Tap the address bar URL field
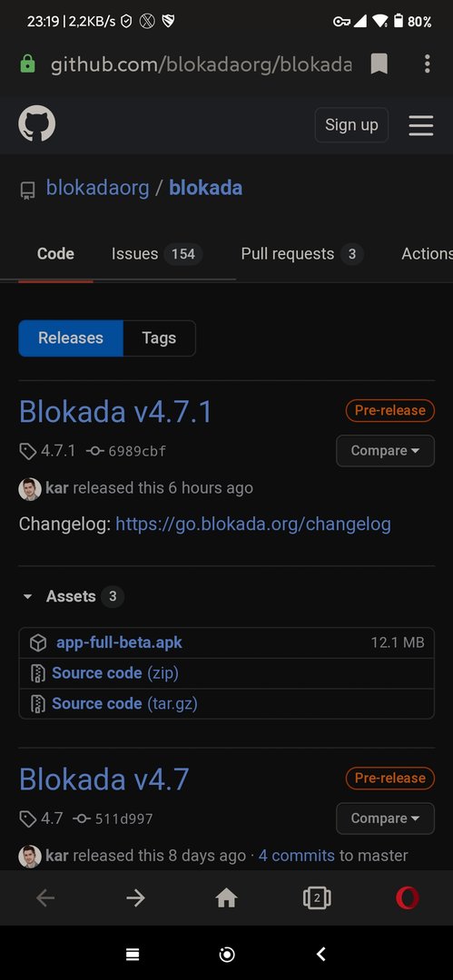The width and height of the screenshot is (453, 980). tap(201, 64)
